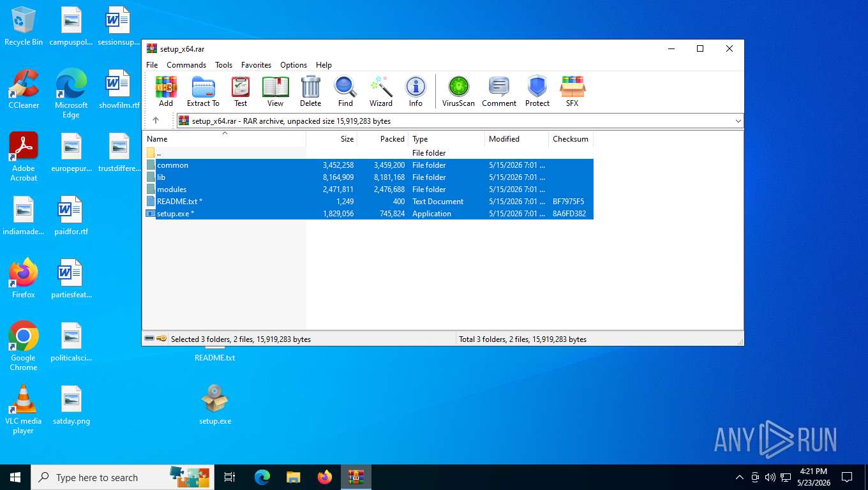Click the password key icon in status bar
This screenshot has height=490, width=868.
(161, 339)
